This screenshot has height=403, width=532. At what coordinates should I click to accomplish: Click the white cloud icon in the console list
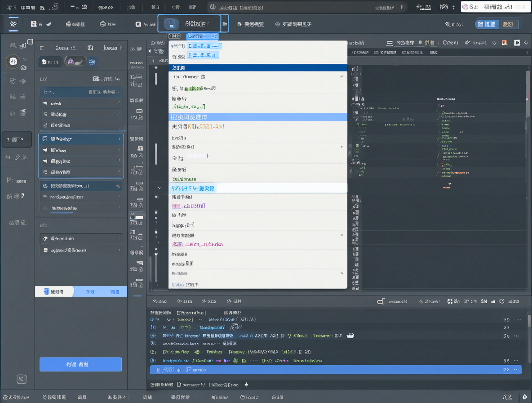(350, 336)
